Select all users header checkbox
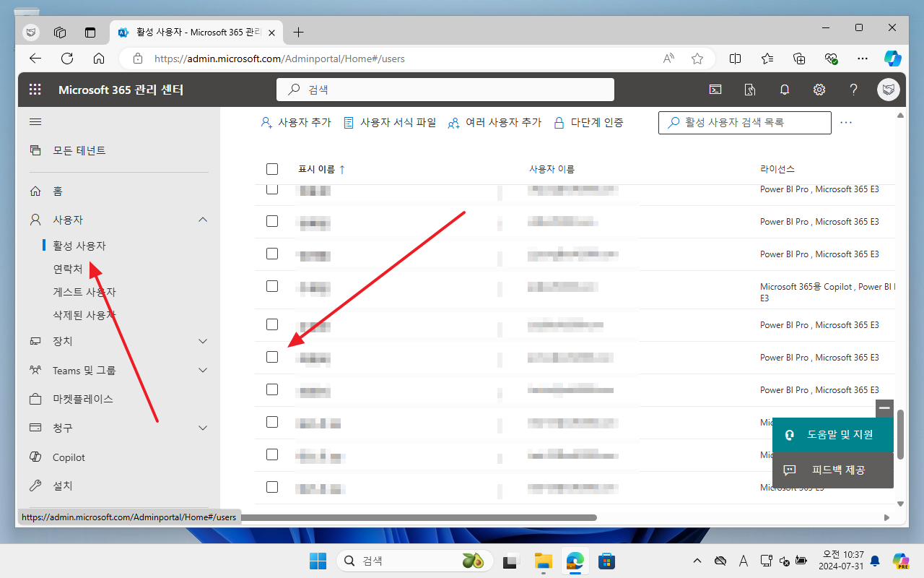Viewport: 924px width, 578px height. (x=272, y=169)
